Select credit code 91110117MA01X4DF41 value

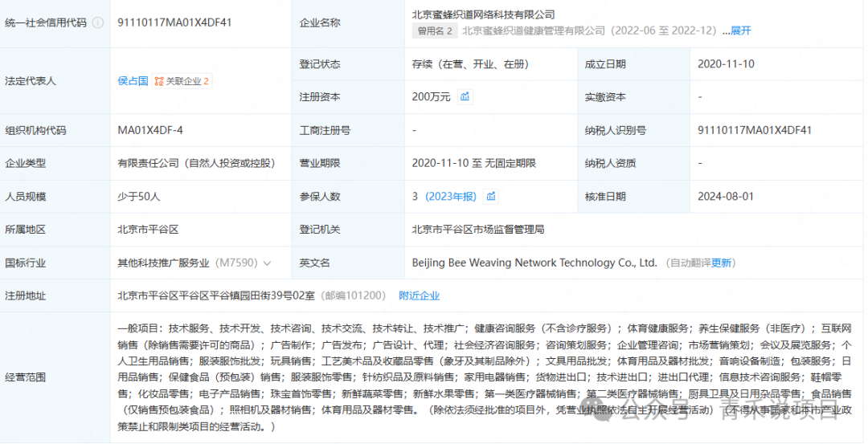[174, 22]
